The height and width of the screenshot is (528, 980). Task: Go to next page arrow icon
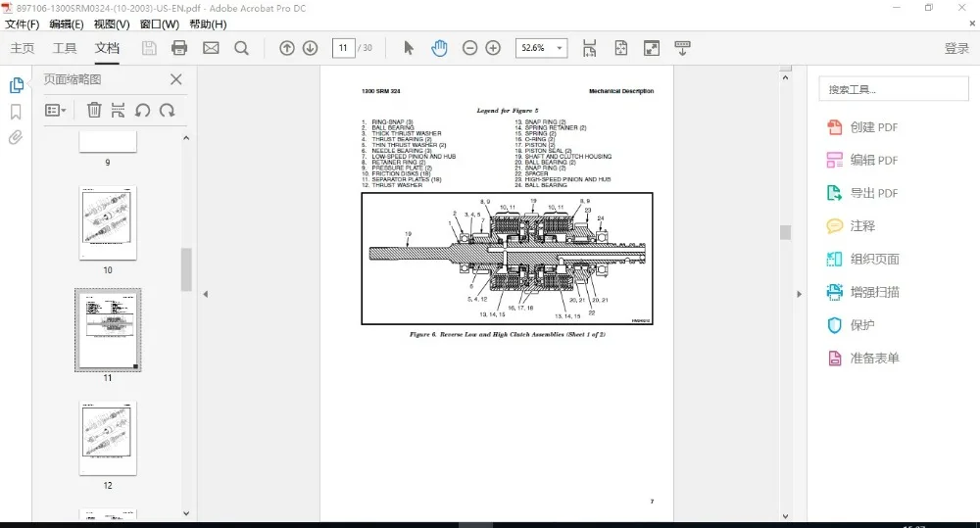click(310, 48)
